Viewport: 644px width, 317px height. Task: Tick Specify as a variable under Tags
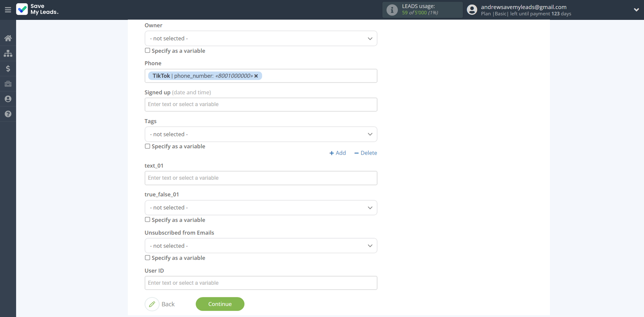click(147, 146)
